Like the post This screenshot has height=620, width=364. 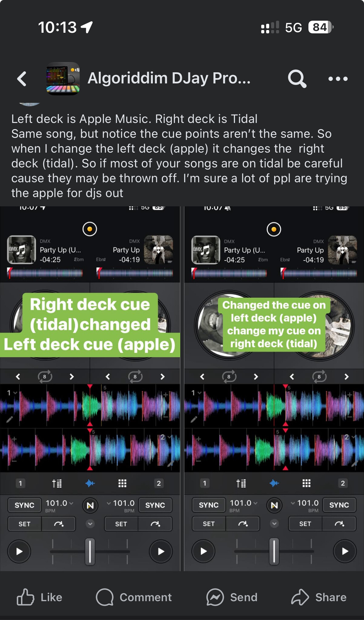40,597
